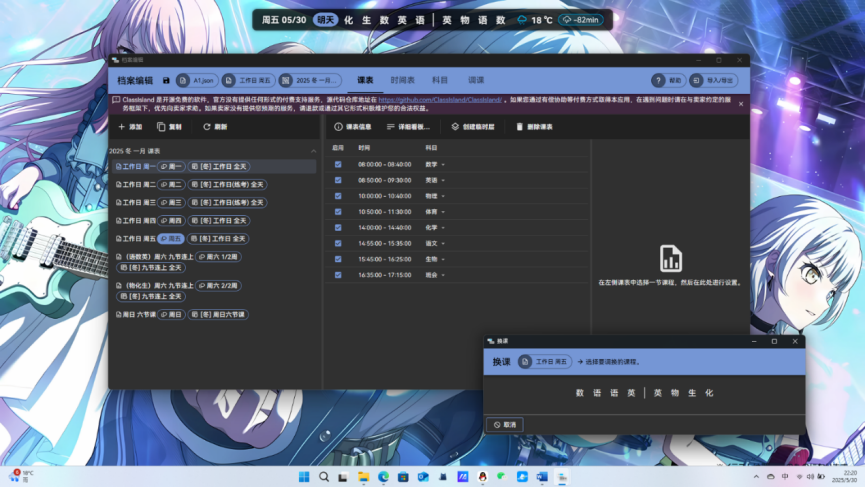Switch to the 调课 tab
Viewport: 865px width, 487px height.
[476, 81]
